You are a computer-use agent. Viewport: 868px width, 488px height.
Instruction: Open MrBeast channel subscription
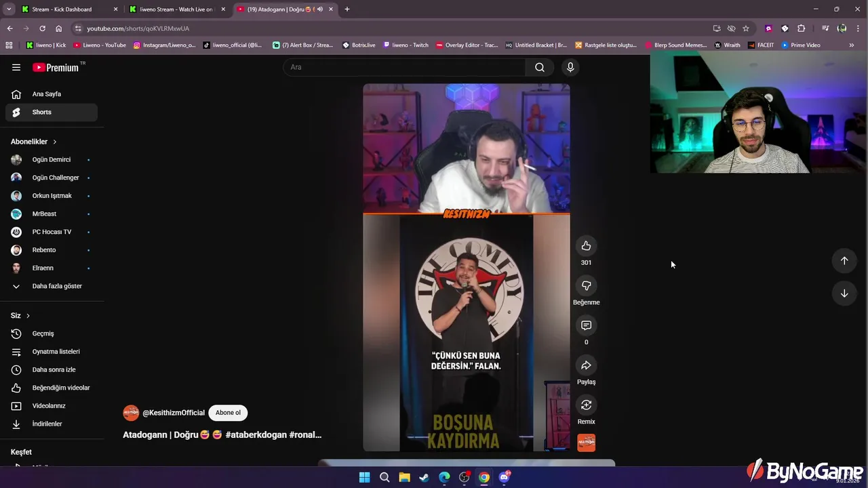[52, 214]
